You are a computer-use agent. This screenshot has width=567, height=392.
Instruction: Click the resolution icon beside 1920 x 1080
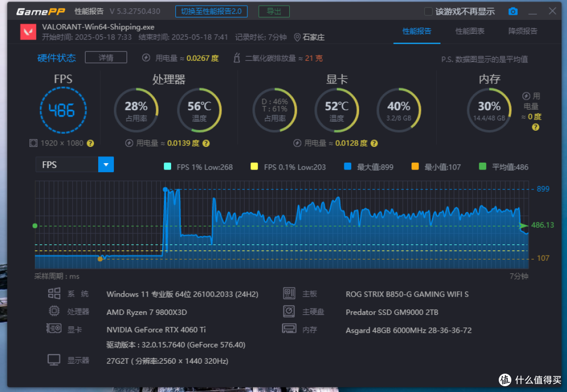(x=33, y=143)
